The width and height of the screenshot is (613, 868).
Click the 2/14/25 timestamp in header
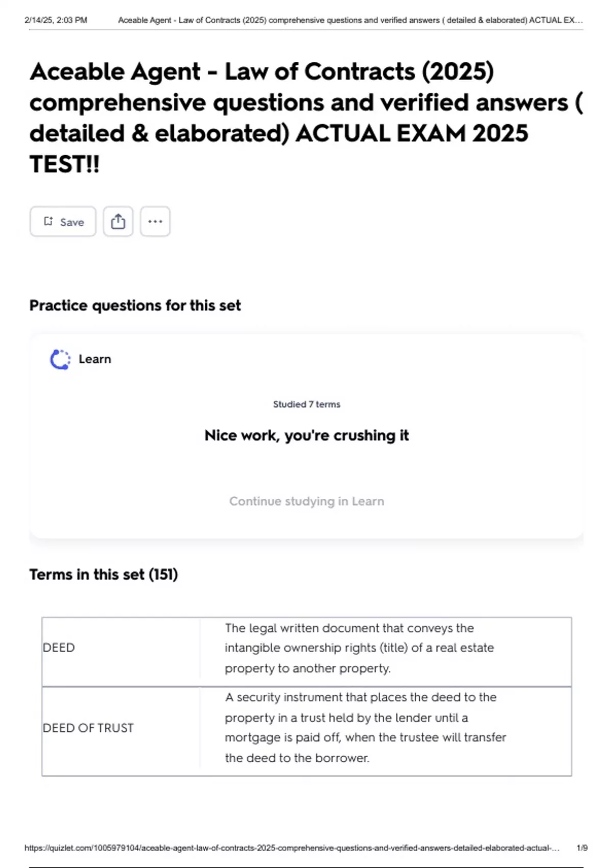point(56,20)
